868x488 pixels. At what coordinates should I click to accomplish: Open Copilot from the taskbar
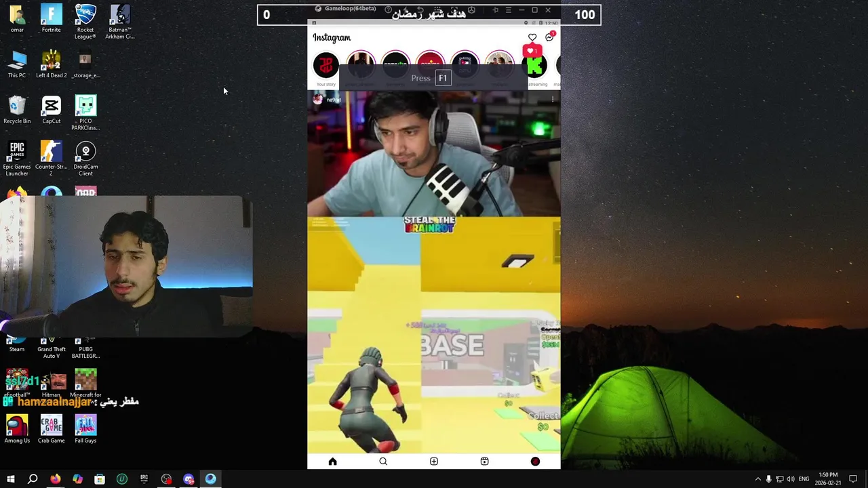77,479
